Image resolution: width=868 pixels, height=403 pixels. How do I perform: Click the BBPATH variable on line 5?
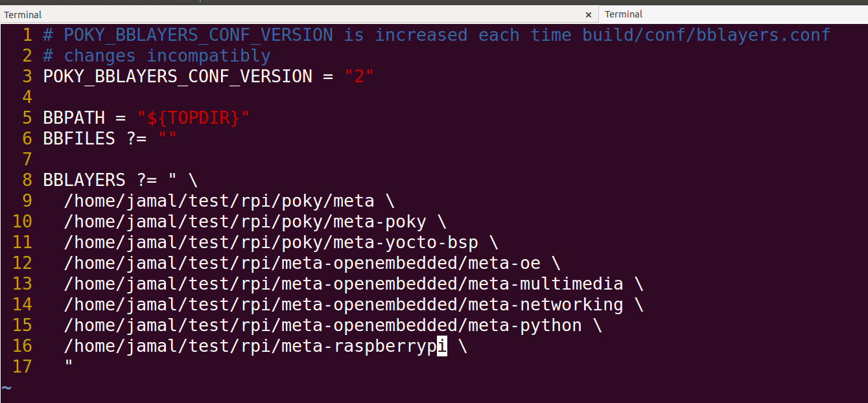point(73,117)
